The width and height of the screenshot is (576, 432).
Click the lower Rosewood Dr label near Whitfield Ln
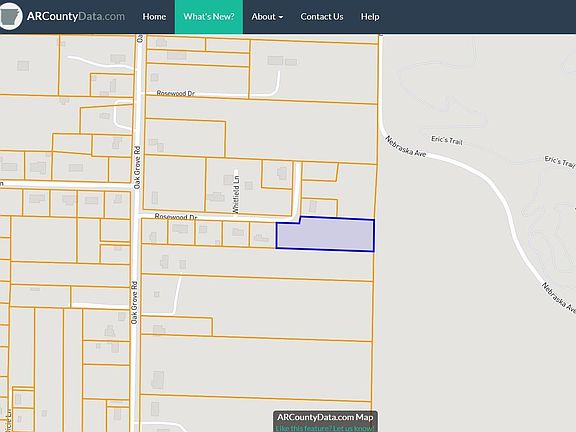(176, 217)
